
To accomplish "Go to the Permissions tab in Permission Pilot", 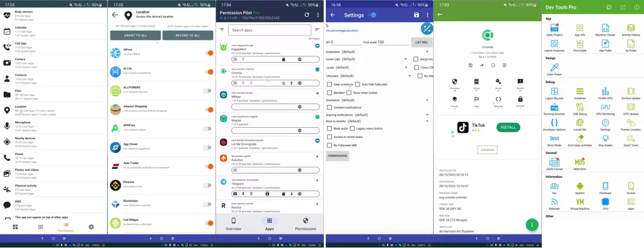I will point(305,224).
